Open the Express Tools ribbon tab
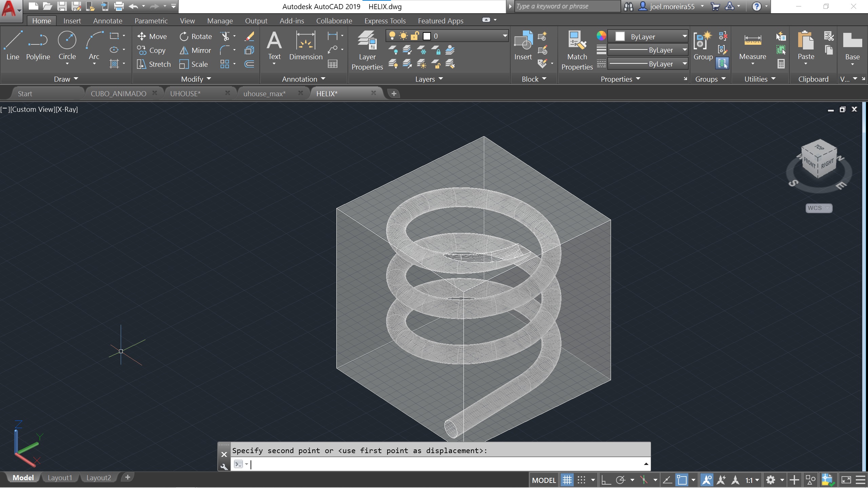 click(x=385, y=21)
